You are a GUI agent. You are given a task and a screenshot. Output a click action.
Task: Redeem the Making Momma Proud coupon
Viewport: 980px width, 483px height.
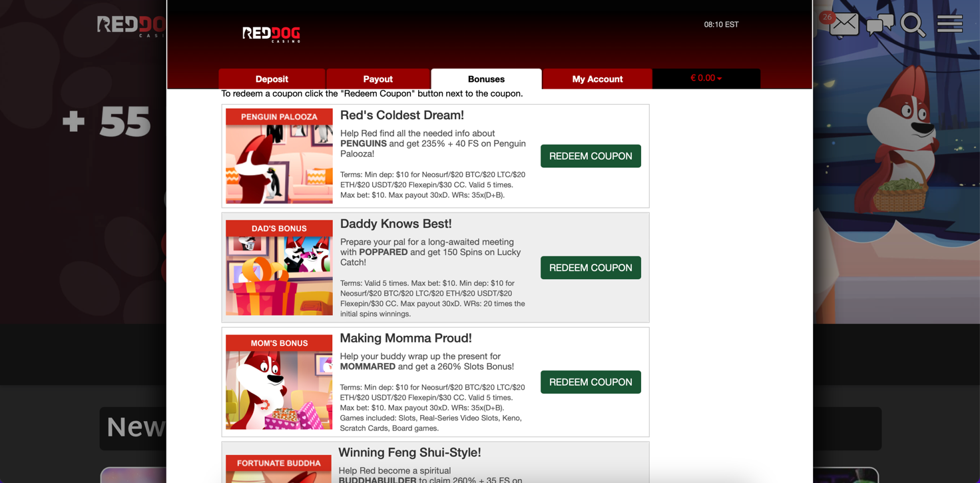pyautogui.click(x=591, y=382)
